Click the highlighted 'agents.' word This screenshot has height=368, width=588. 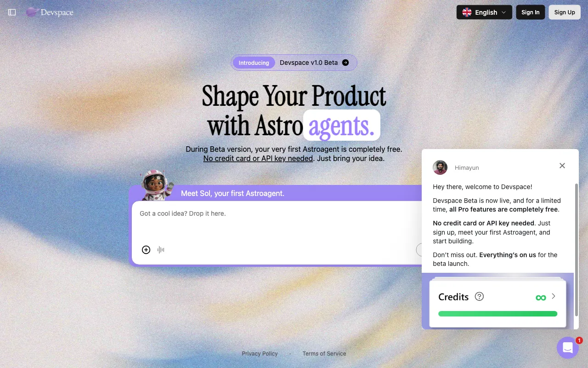(x=341, y=125)
